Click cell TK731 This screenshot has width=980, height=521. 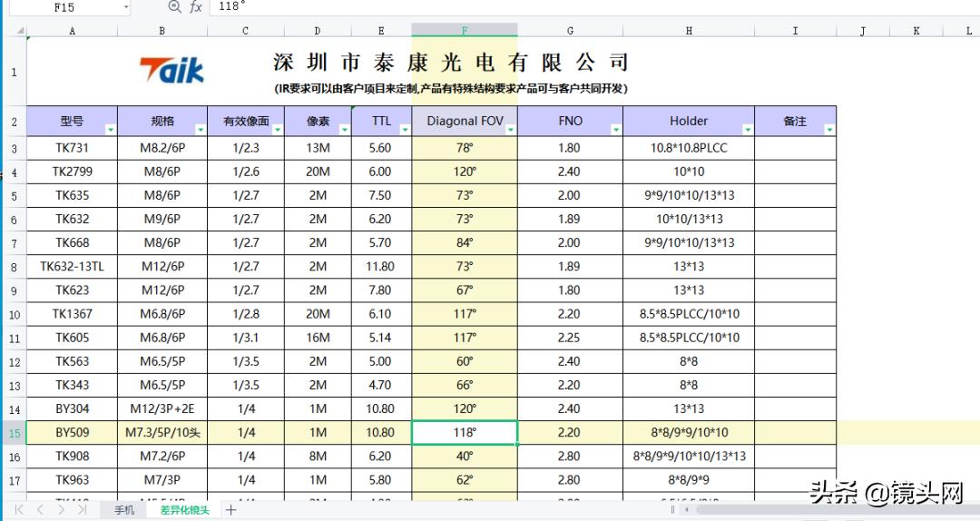tap(72, 148)
